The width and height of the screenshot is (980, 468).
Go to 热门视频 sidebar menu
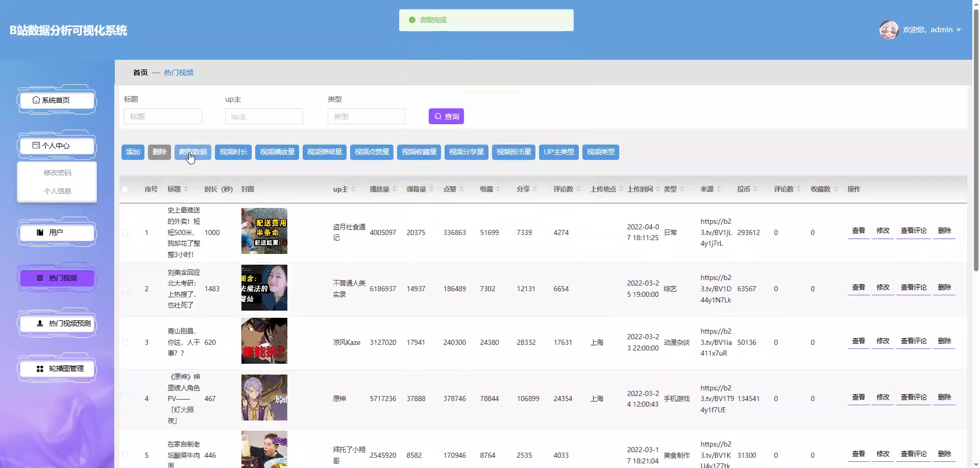click(x=57, y=278)
